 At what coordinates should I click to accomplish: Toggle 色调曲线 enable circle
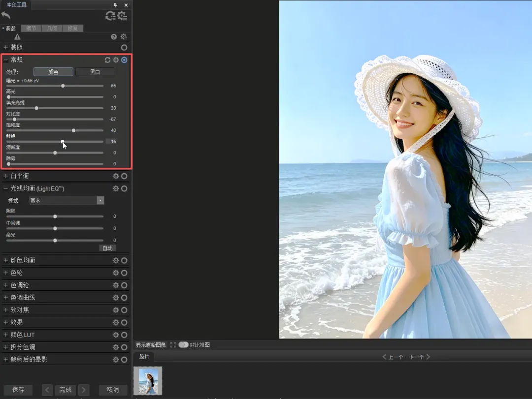click(x=125, y=298)
